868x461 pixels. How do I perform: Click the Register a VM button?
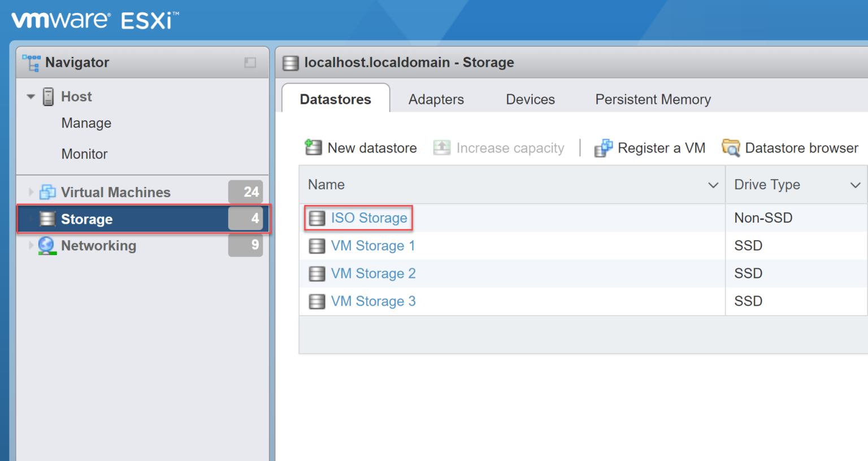(x=650, y=148)
